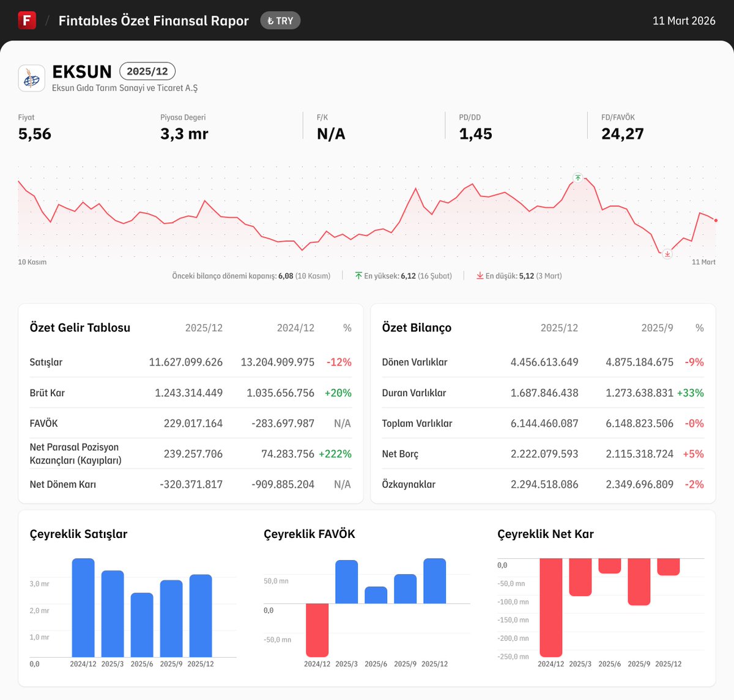Click Net Dönem Karı value -320.371.817
734x700 pixels.
click(191, 484)
